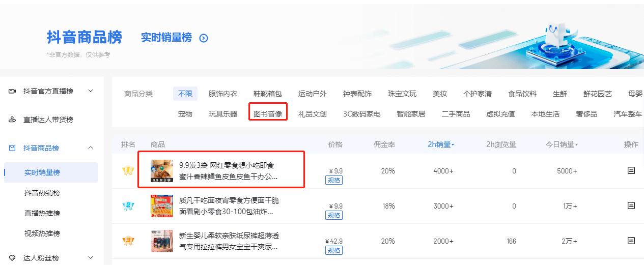The height and width of the screenshot is (265, 644).
Task: Click the 2h浏览量 column header
Action: (501, 144)
